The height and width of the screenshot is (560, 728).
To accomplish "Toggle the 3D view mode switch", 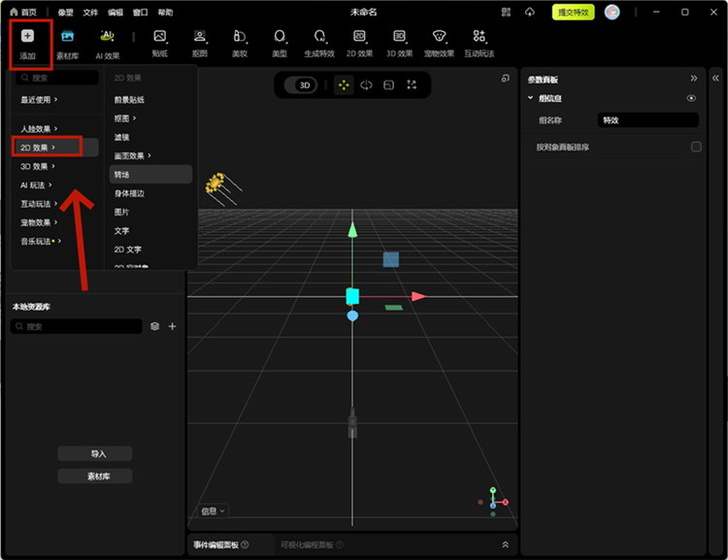I will pyautogui.click(x=304, y=85).
